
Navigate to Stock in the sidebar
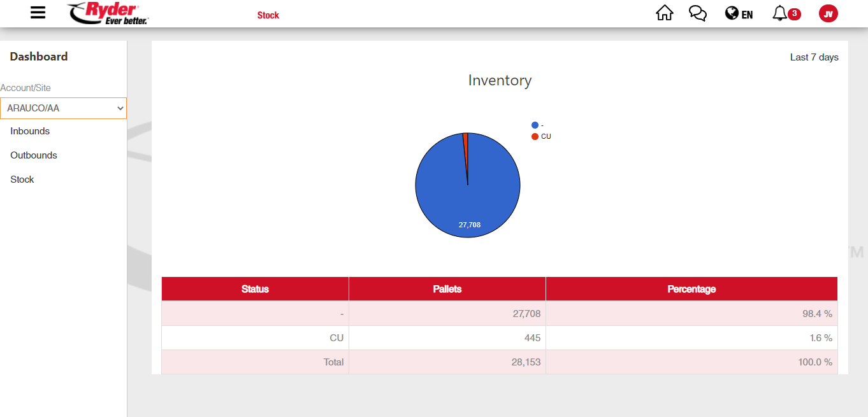click(x=22, y=180)
